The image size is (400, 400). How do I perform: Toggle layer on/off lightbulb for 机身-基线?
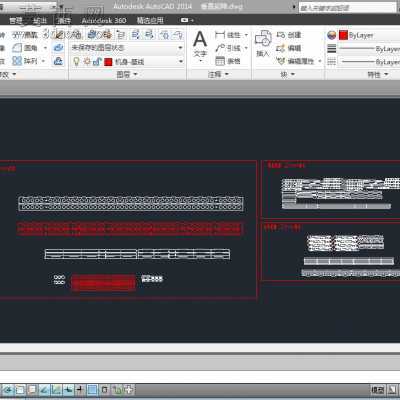coord(77,61)
